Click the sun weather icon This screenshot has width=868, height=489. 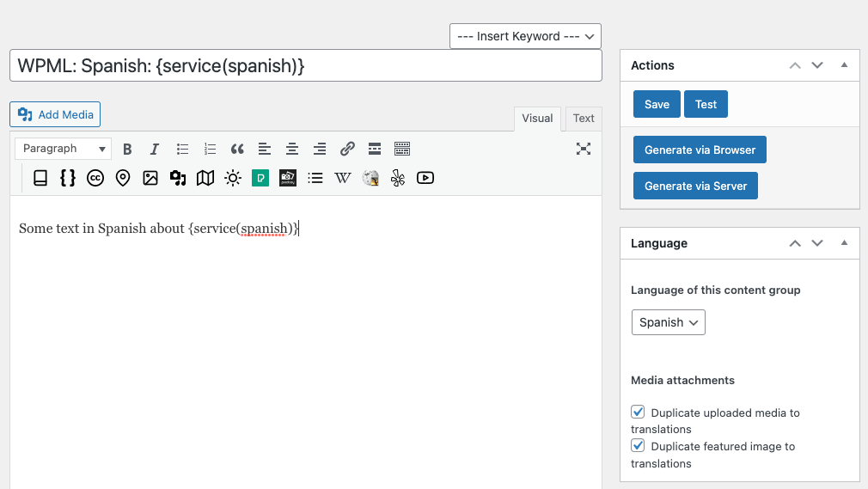233,178
